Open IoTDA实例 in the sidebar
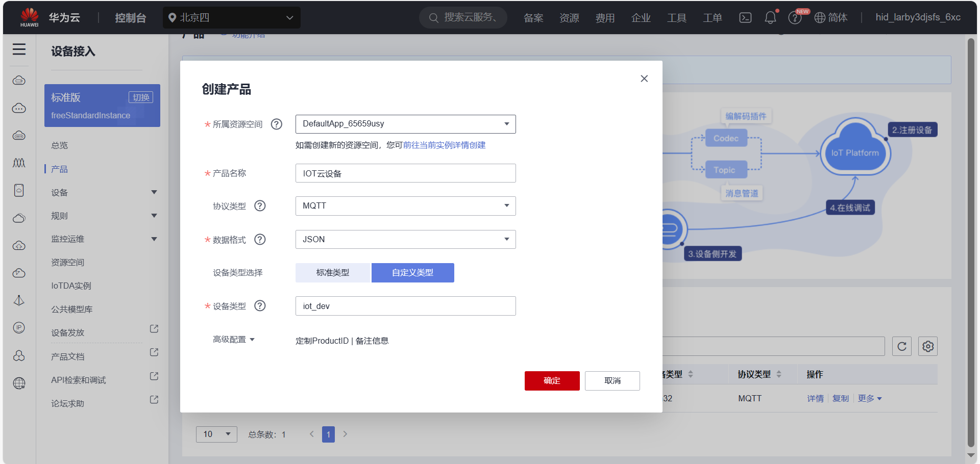Viewport: 980px width, 464px height. 71,286
